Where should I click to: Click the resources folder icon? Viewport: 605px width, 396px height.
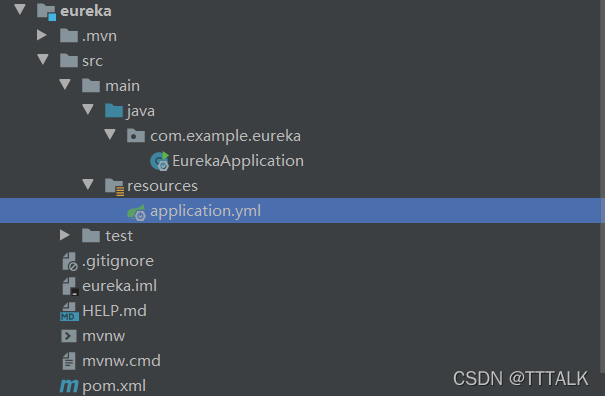pyautogui.click(x=115, y=187)
